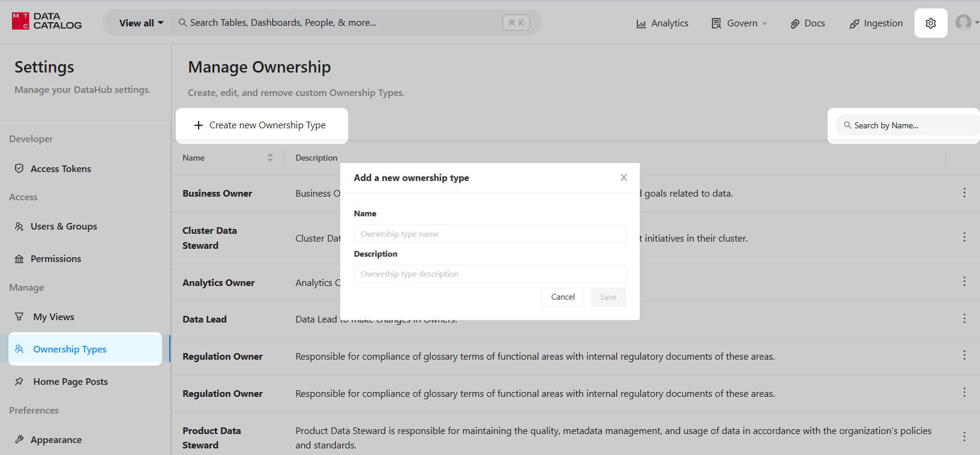Open Analytics from the top navigation
Screen dimensions: 980x455
662,23
